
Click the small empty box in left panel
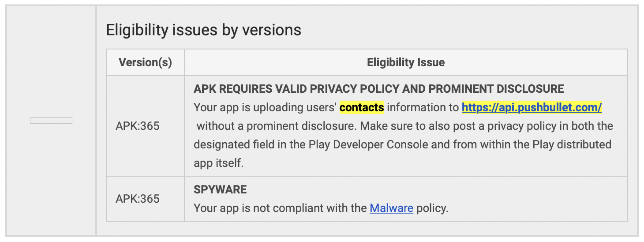(51, 121)
